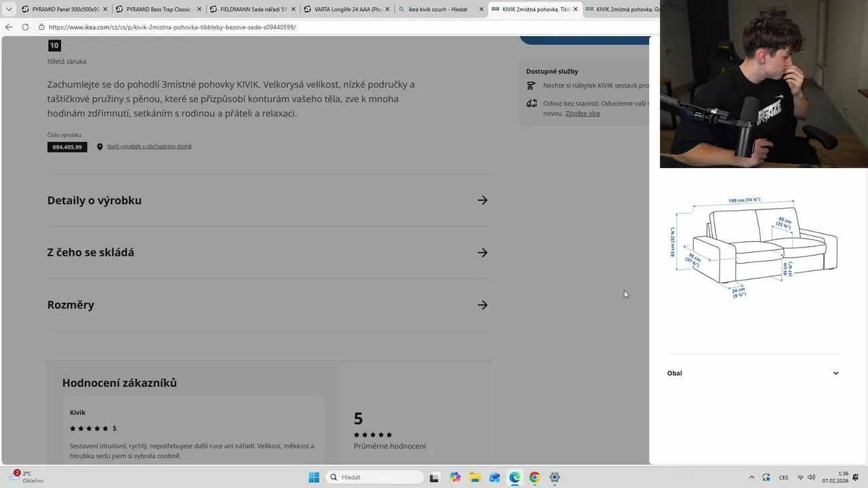The height and width of the screenshot is (488, 868).
Task: Click the Hodnocení zákazníků heading
Action: pyautogui.click(x=119, y=383)
